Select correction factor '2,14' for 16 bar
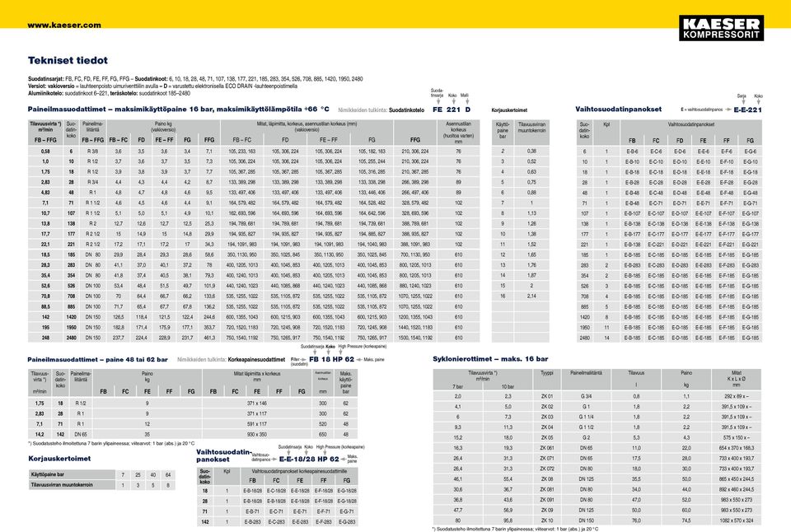Viewport: 791px width, 532px height. click(531, 296)
